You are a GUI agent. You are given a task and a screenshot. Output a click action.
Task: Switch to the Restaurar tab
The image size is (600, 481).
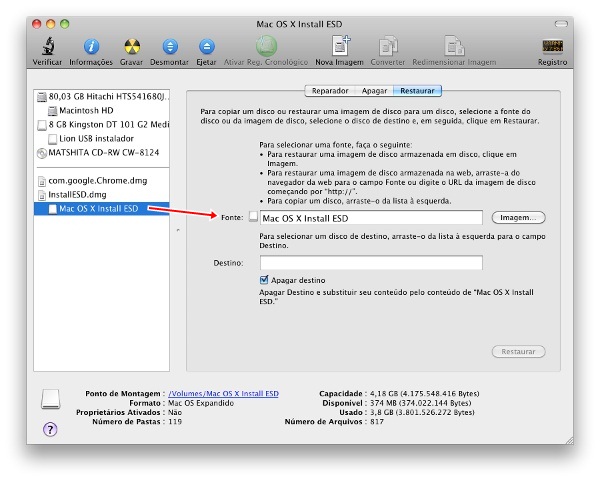(417, 91)
